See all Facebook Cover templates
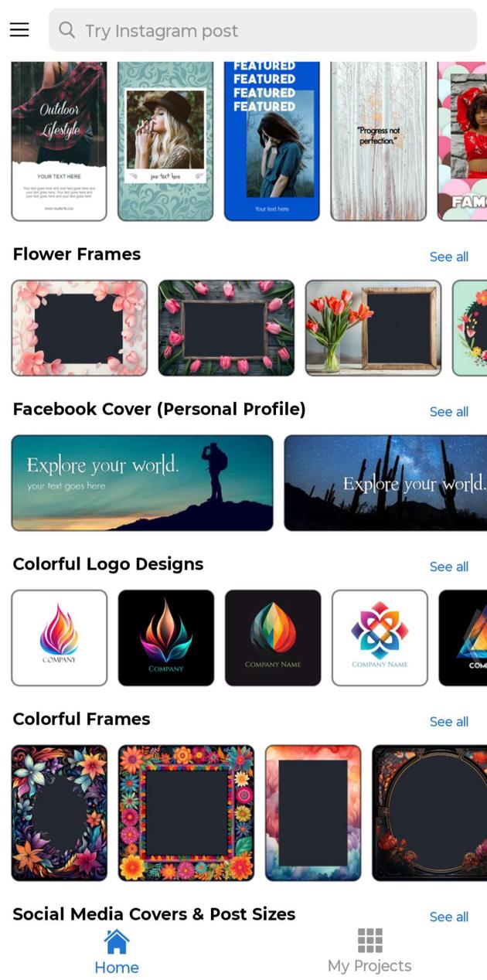The image size is (487, 980). click(448, 412)
